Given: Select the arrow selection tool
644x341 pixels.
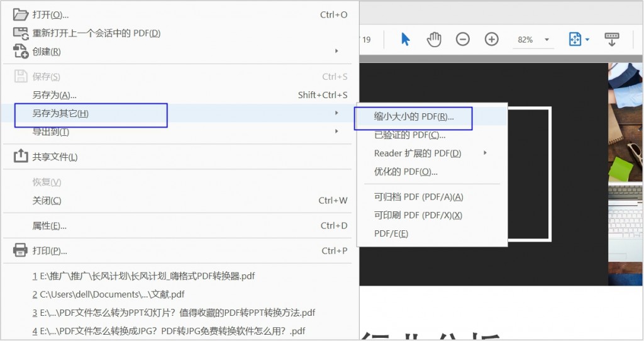Looking at the screenshot, I should pyautogui.click(x=406, y=40).
